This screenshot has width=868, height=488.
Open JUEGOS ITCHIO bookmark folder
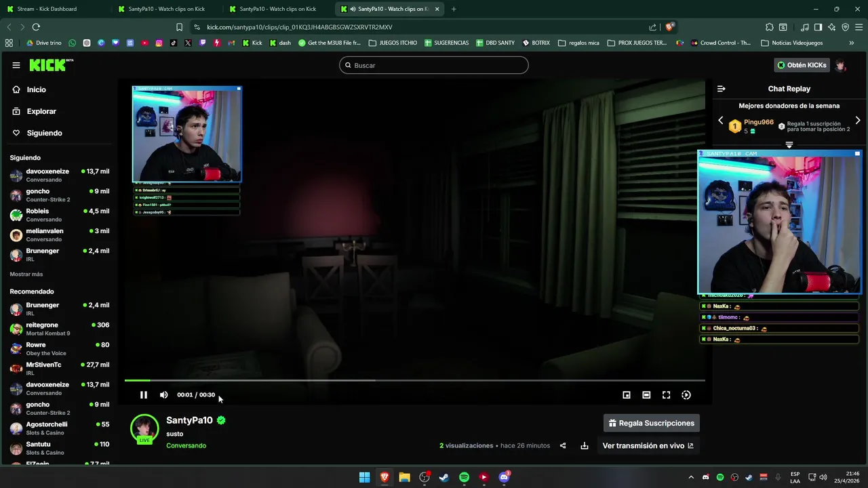click(x=393, y=43)
